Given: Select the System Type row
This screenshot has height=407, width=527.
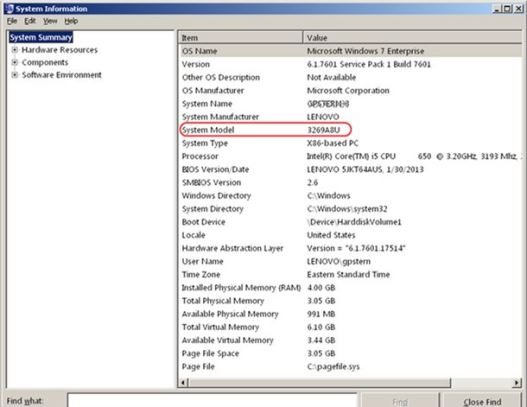Looking at the screenshot, I should pyautogui.click(x=350, y=143).
